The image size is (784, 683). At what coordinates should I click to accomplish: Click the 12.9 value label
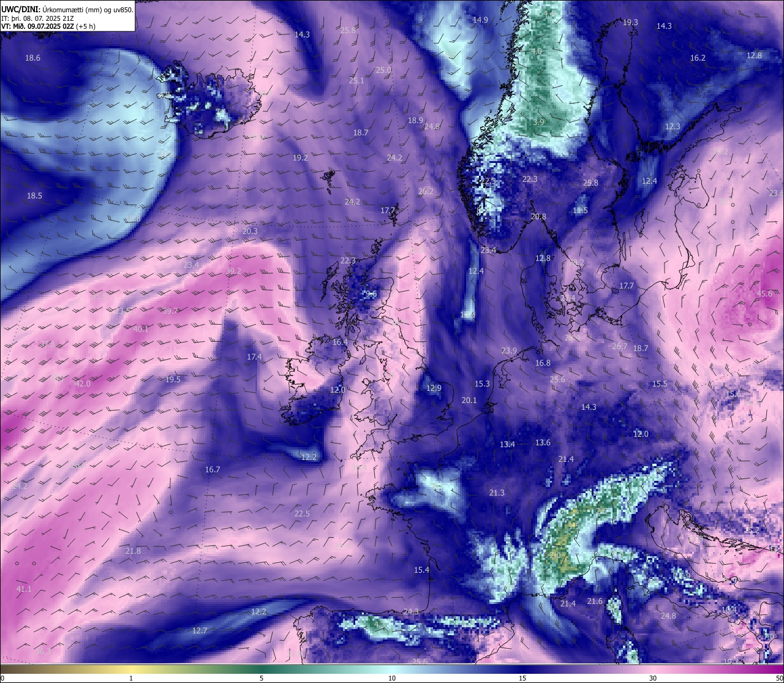point(434,388)
